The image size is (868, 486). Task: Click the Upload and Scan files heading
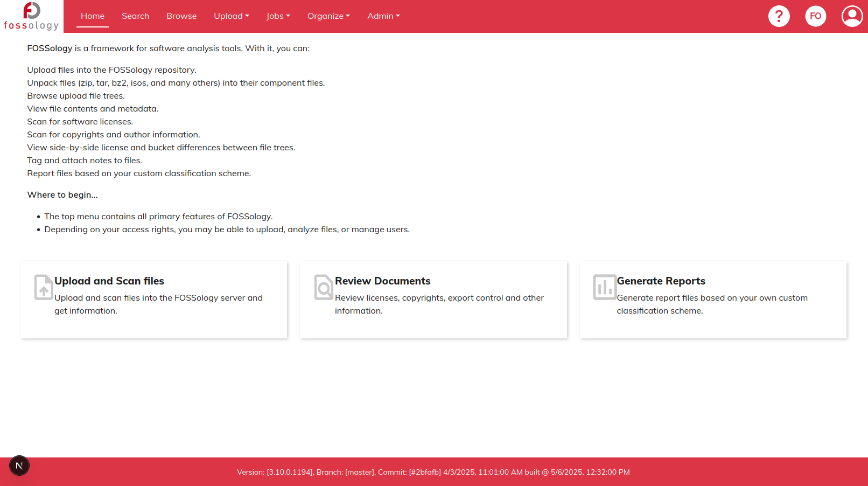[x=109, y=281]
